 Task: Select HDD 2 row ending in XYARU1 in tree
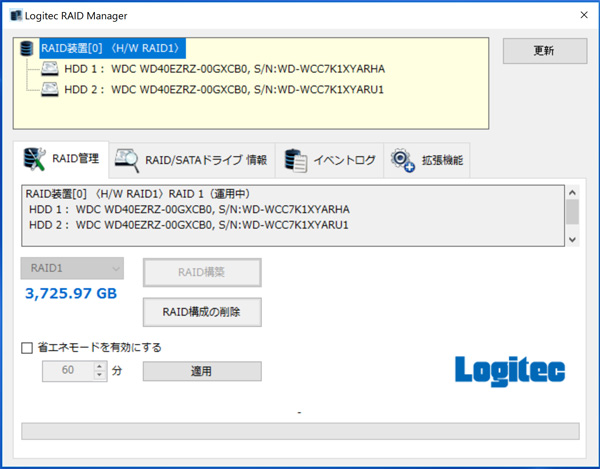pos(224,90)
